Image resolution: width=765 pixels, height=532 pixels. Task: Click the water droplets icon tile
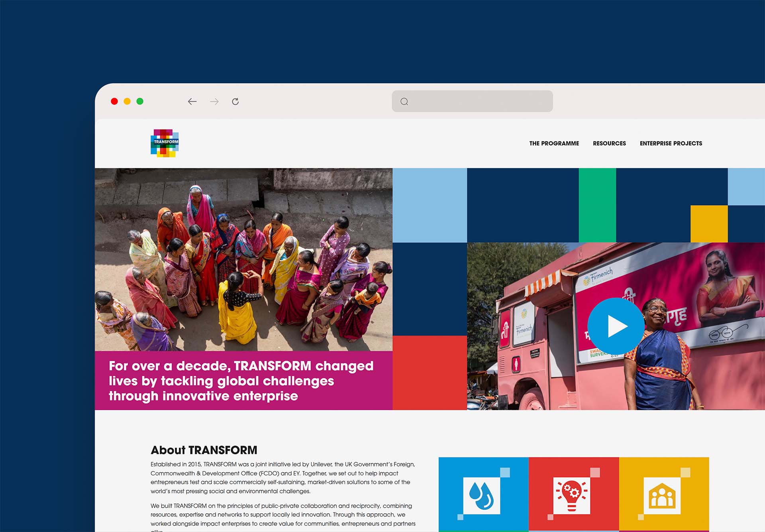tap(483, 495)
